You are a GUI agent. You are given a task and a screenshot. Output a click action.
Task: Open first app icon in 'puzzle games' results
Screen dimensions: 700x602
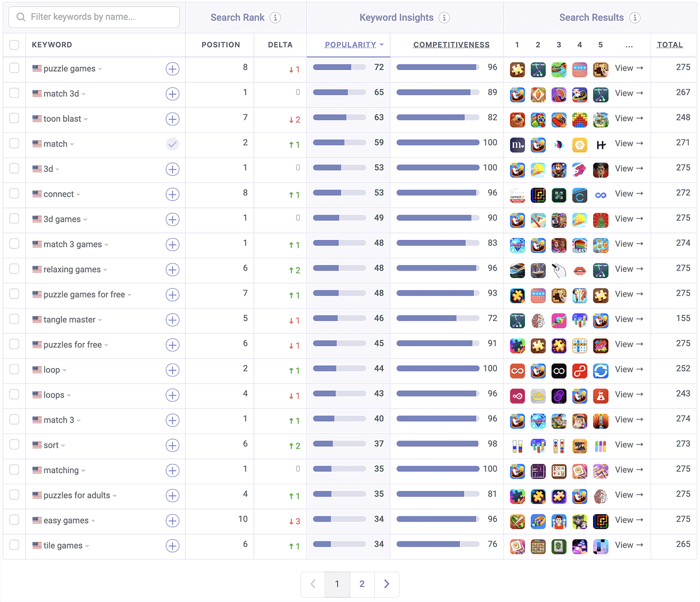(517, 70)
